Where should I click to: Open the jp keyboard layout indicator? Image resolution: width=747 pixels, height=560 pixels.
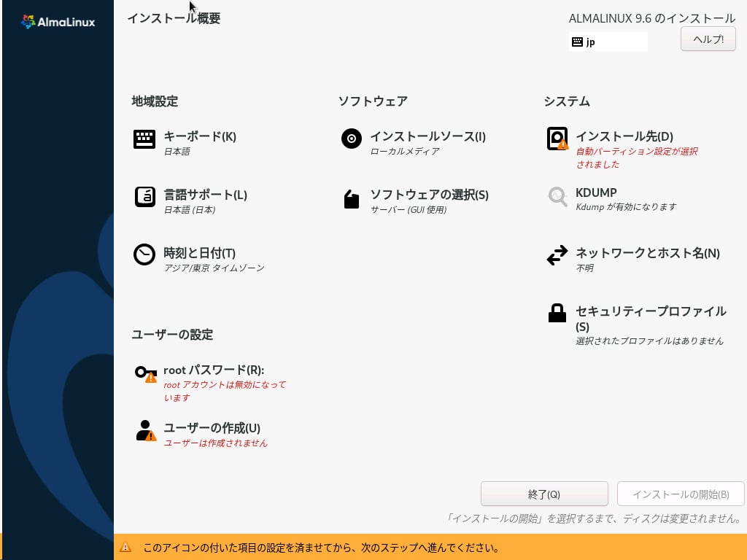(x=608, y=42)
